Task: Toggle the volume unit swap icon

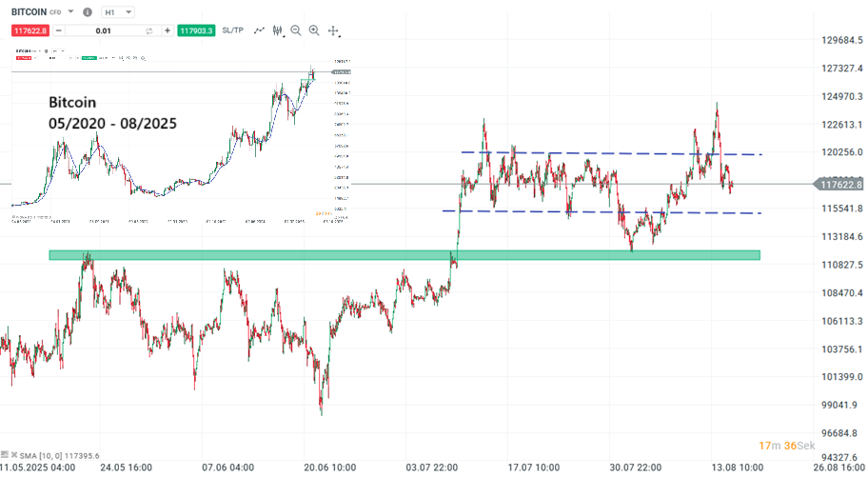Action: [148, 31]
